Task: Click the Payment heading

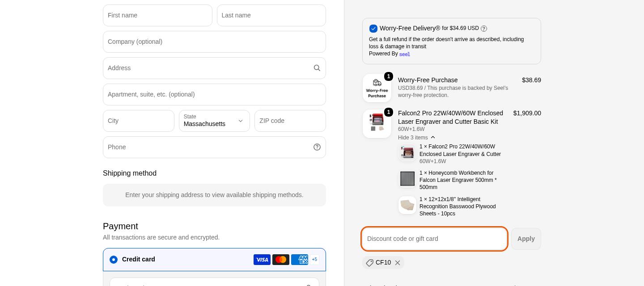Action: 120,226
